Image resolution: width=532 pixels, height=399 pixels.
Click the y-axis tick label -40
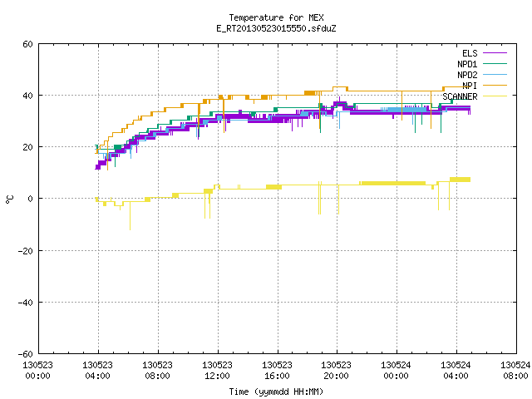(x=26, y=303)
